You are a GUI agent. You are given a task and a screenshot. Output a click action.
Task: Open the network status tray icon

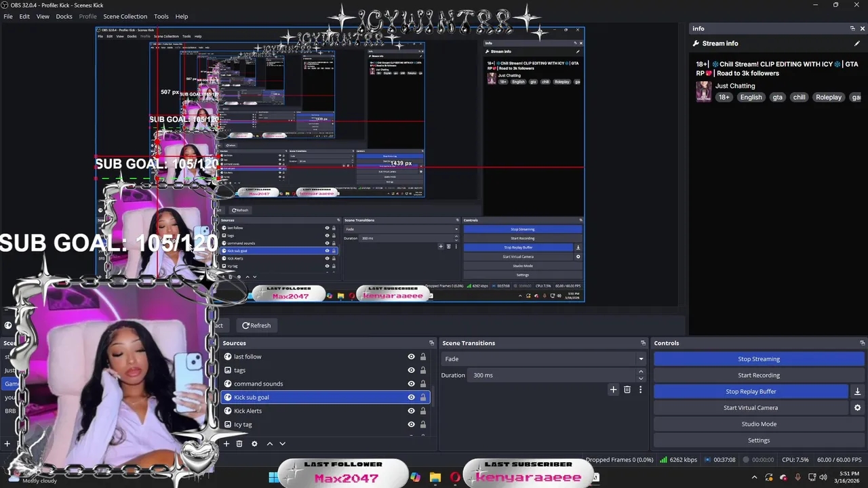pyautogui.click(x=812, y=478)
